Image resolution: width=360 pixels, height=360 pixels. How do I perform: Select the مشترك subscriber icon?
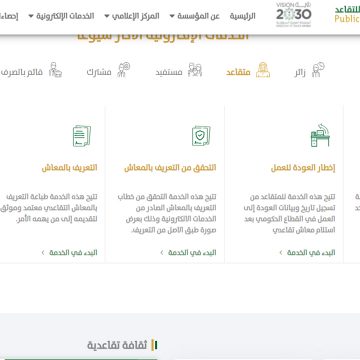coord(123,70)
